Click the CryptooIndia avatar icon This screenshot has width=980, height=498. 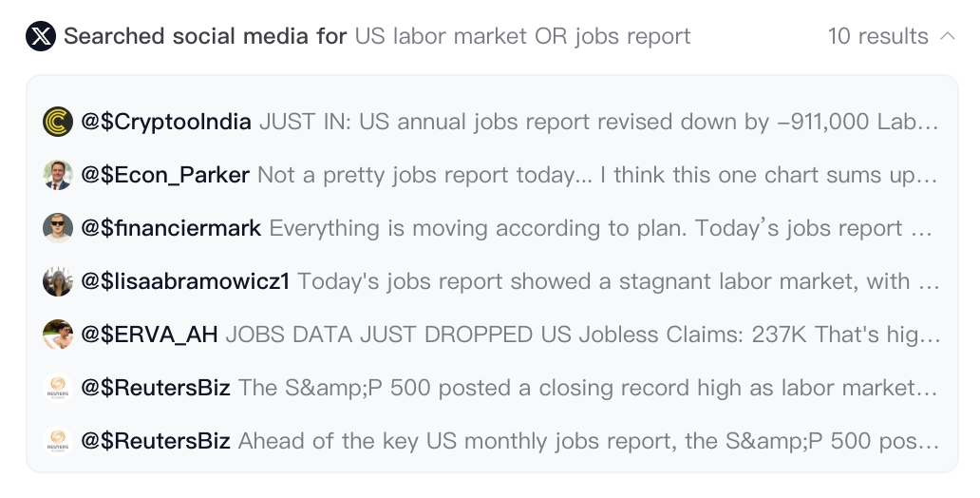[58, 122]
